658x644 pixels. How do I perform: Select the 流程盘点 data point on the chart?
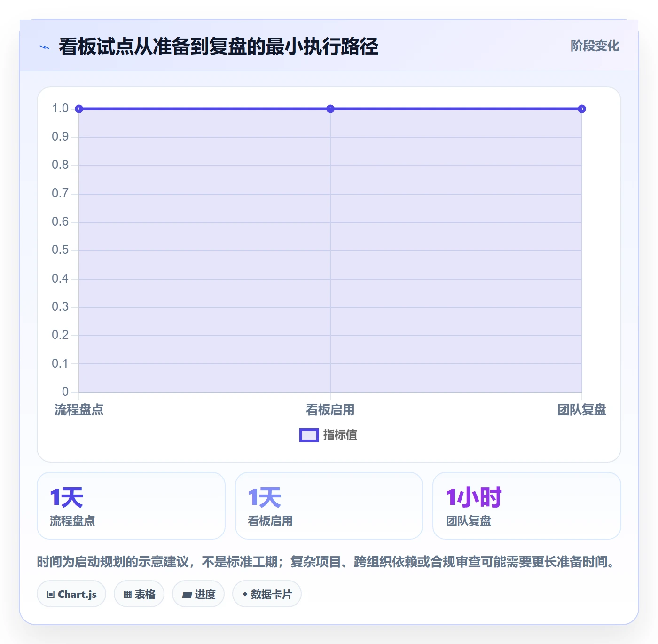click(x=79, y=109)
